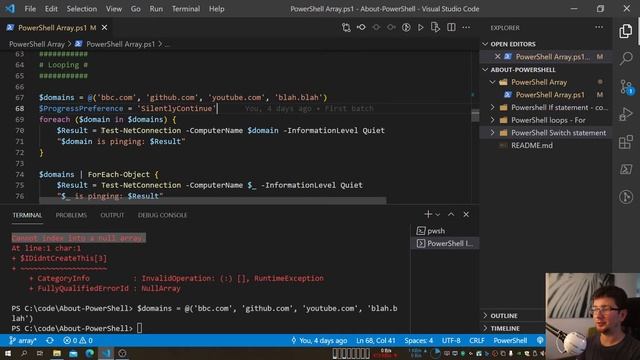Viewport: 640px width, 360px height.
Task: Switch to the Problems tab
Action: pos(71,215)
